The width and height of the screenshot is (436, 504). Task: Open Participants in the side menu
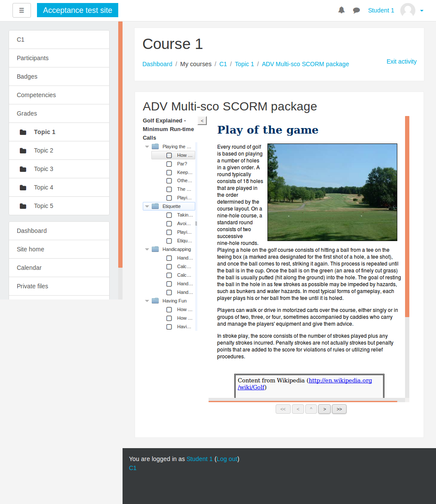click(59, 58)
